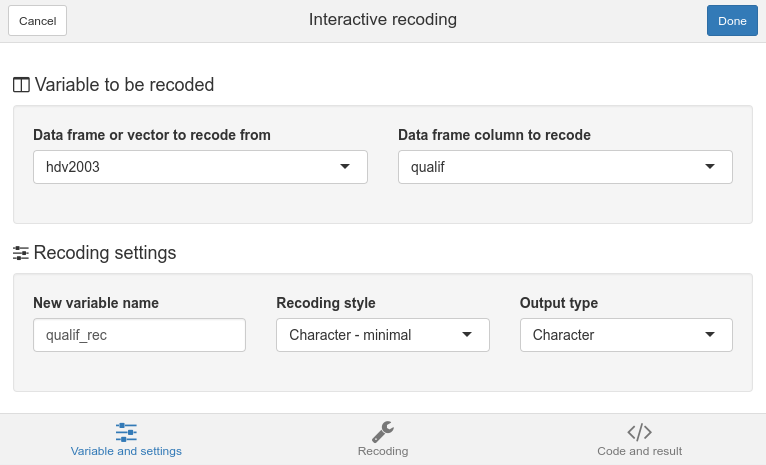Go to the Code and result tab label
The image size is (766, 465).
[639, 451]
